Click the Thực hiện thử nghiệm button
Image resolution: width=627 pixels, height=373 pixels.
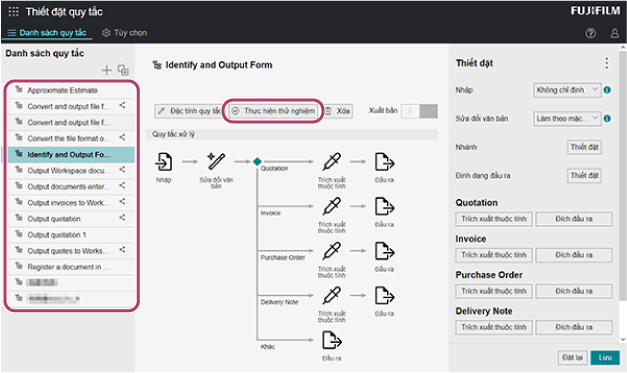click(x=274, y=111)
